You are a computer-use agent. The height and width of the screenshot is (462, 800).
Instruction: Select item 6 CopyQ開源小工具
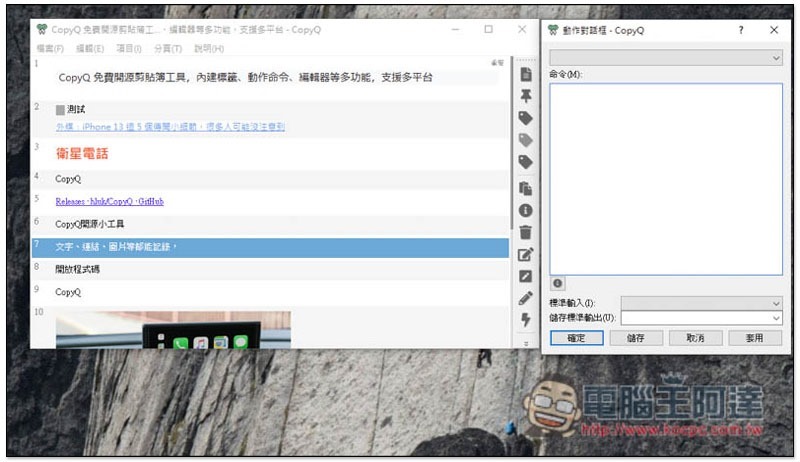click(270, 224)
